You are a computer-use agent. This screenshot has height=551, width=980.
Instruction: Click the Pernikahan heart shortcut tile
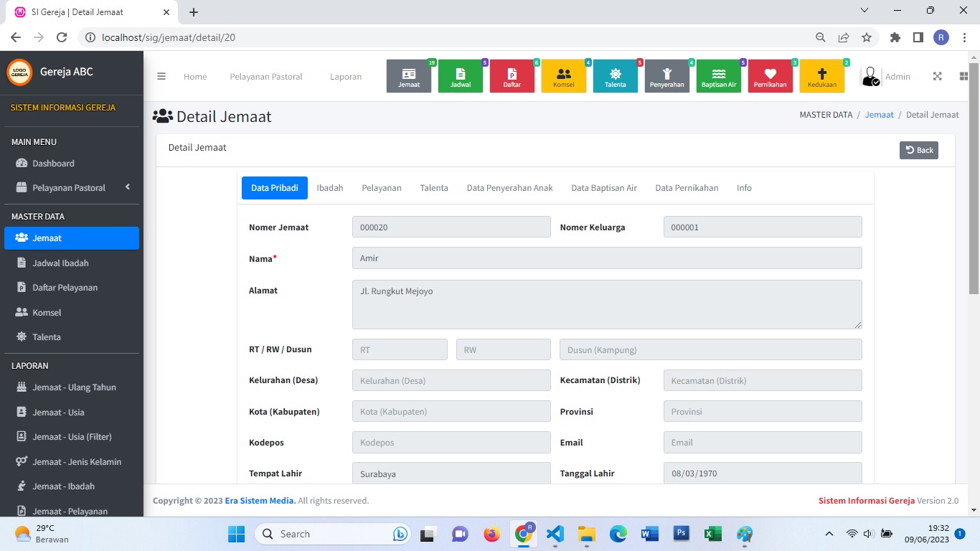tap(771, 77)
